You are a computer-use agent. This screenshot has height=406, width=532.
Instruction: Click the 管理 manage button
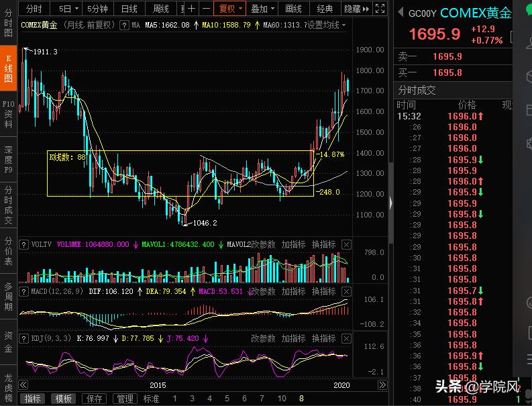pyautogui.click(x=125, y=399)
